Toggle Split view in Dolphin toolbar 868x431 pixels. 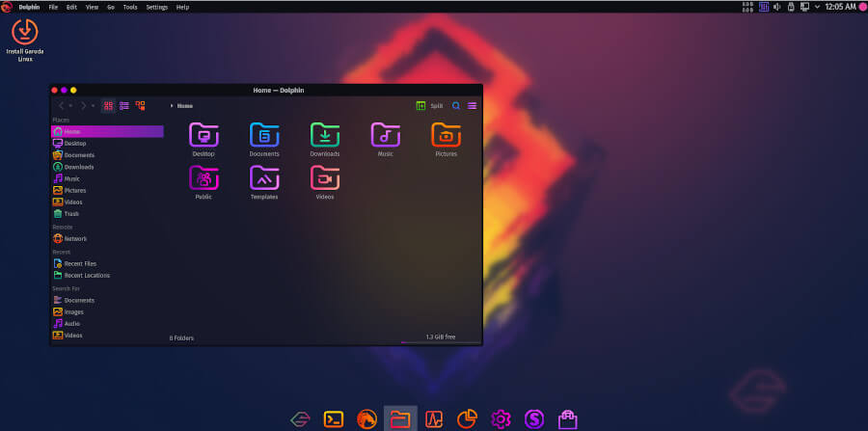coord(429,105)
